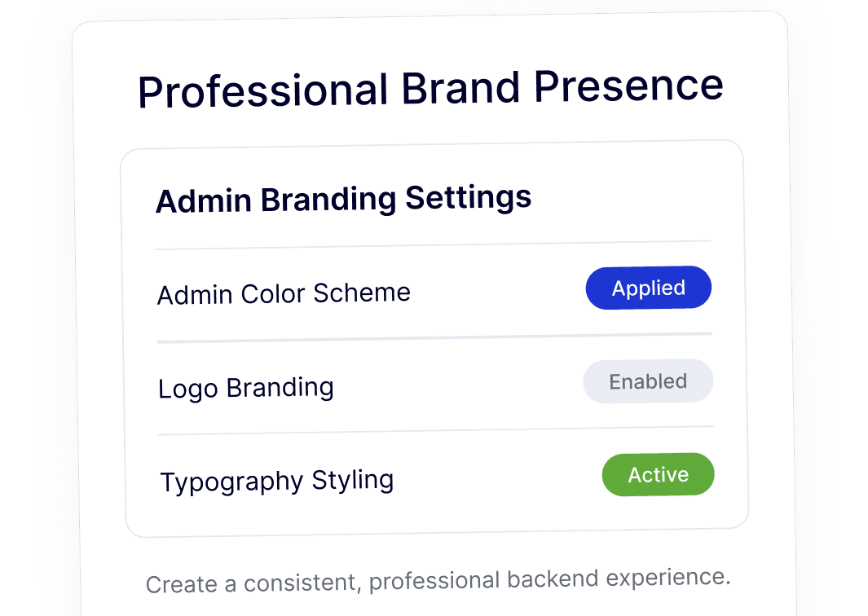Click the 'Create a consistent' description text
The width and height of the screenshot is (868, 616).
pyautogui.click(x=438, y=580)
